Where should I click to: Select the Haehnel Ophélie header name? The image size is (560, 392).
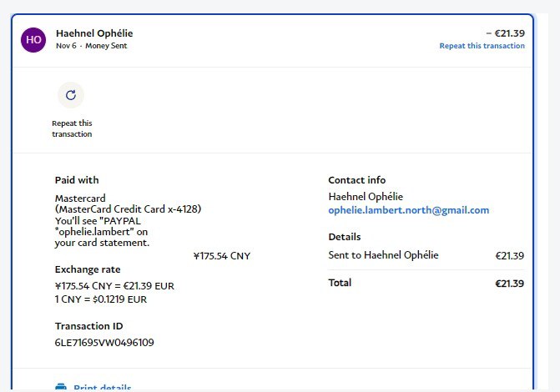pyautogui.click(x=94, y=33)
